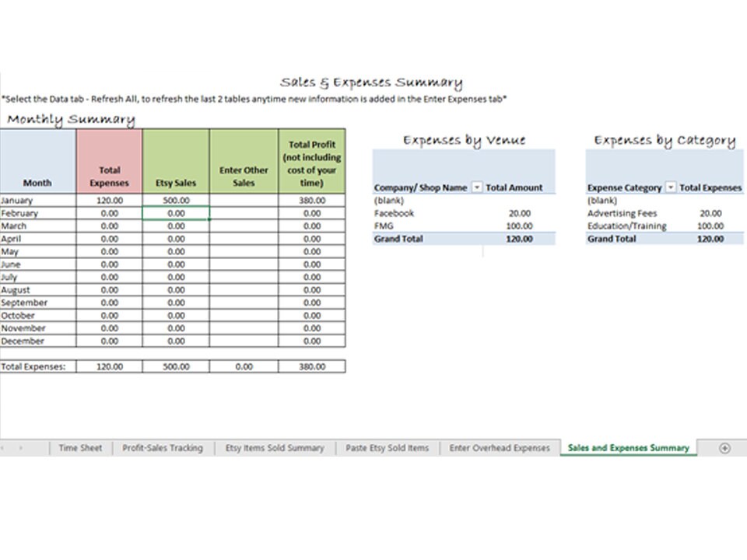The width and height of the screenshot is (747, 560).
Task: Select the Sales and Expenses Summary tab
Action: (628, 448)
